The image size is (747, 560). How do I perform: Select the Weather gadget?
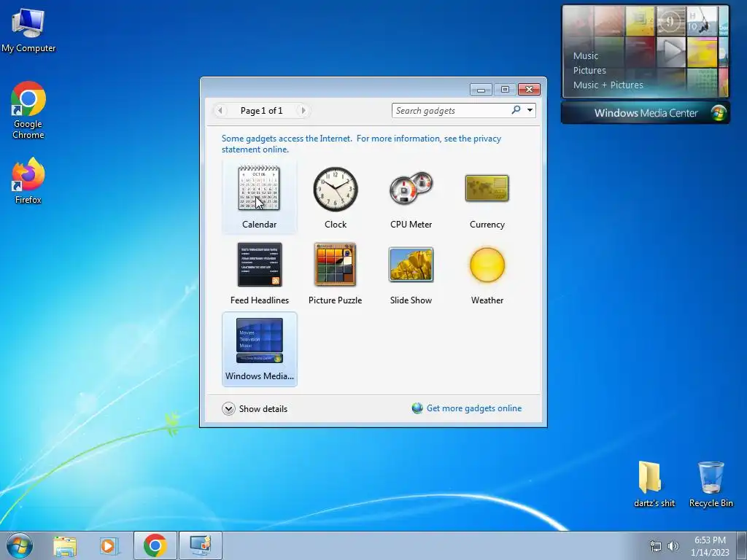pos(487,273)
